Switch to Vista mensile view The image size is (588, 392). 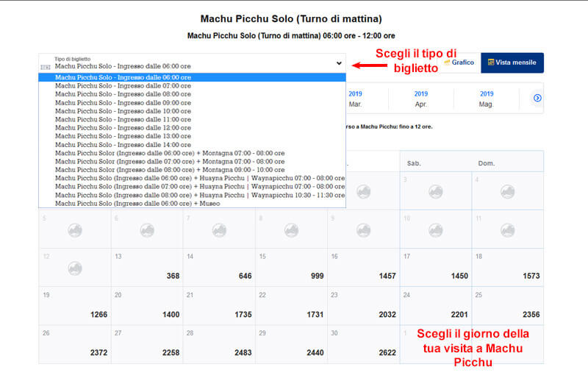click(x=512, y=63)
